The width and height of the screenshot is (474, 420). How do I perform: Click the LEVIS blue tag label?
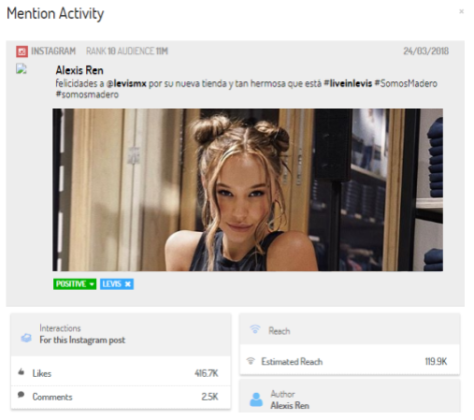pyautogui.click(x=112, y=284)
